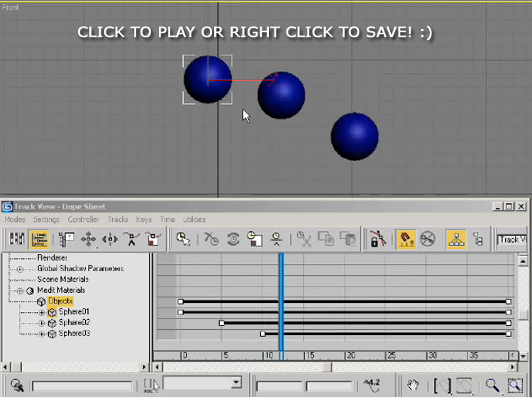Open the dropdown in bottom status bar
The height and width of the screenshot is (398, 532).
(x=236, y=383)
